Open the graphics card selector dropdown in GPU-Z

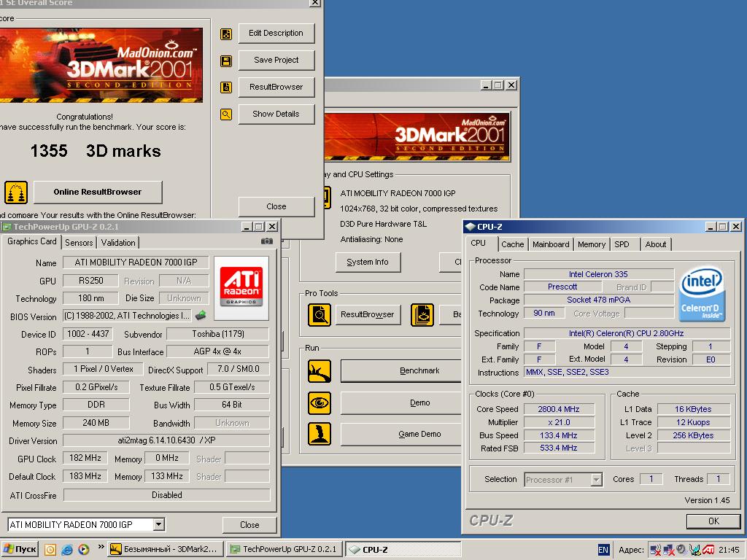click(158, 524)
